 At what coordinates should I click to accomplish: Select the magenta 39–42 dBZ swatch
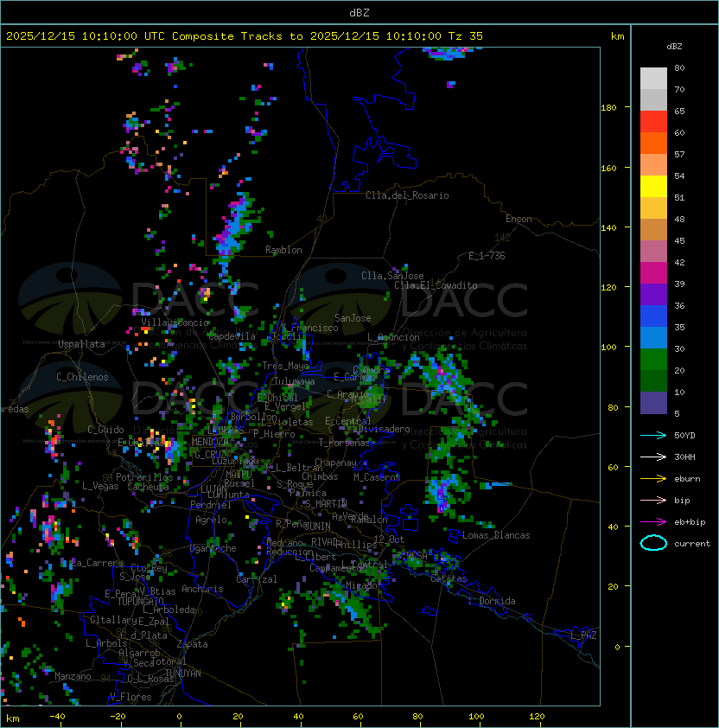(x=653, y=273)
